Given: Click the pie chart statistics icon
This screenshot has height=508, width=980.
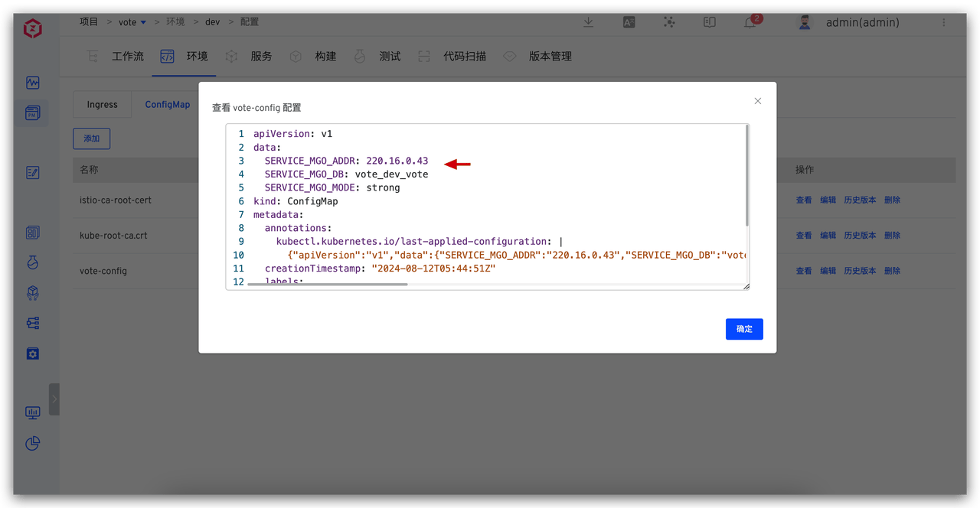Looking at the screenshot, I should (x=32, y=443).
